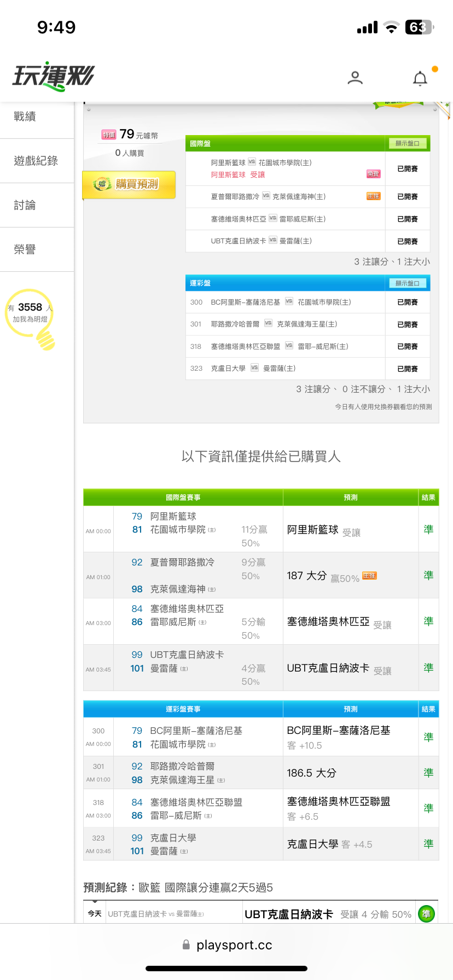The image size is (453, 980).
Task: Select 塞德維塔奧林匹亞 vs 雷耶威尼斯 in 國際盤 list
Action: point(308,219)
